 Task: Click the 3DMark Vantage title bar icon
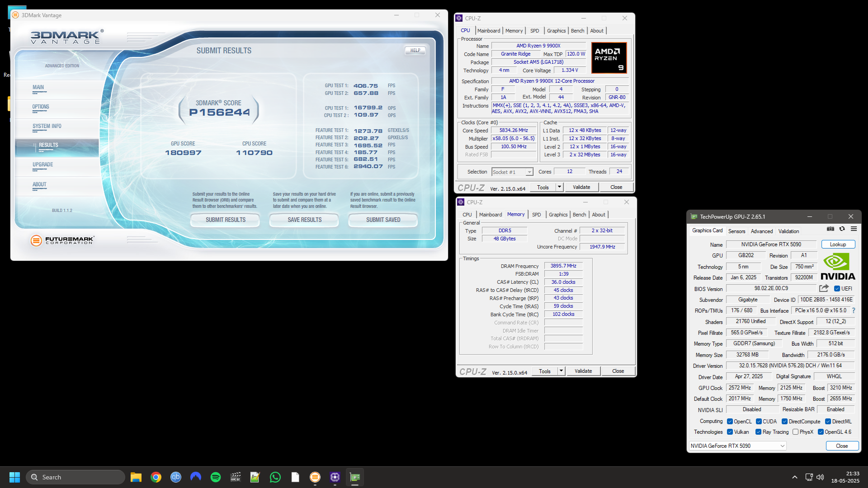pos(15,15)
